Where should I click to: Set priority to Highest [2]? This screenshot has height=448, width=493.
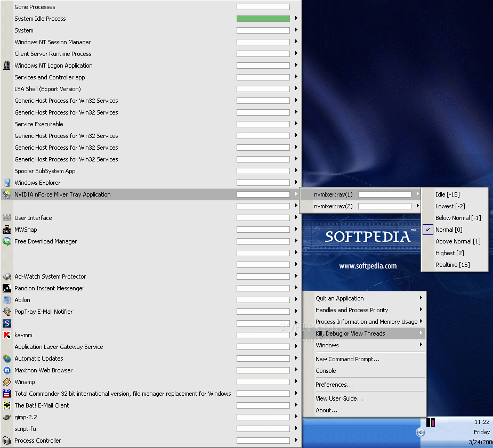point(455,253)
